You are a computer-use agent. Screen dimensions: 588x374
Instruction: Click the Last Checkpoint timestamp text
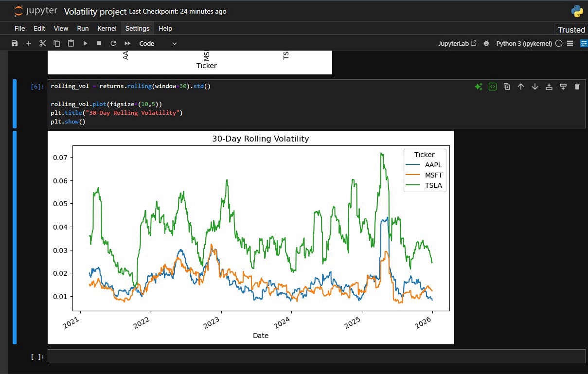click(178, 11)
